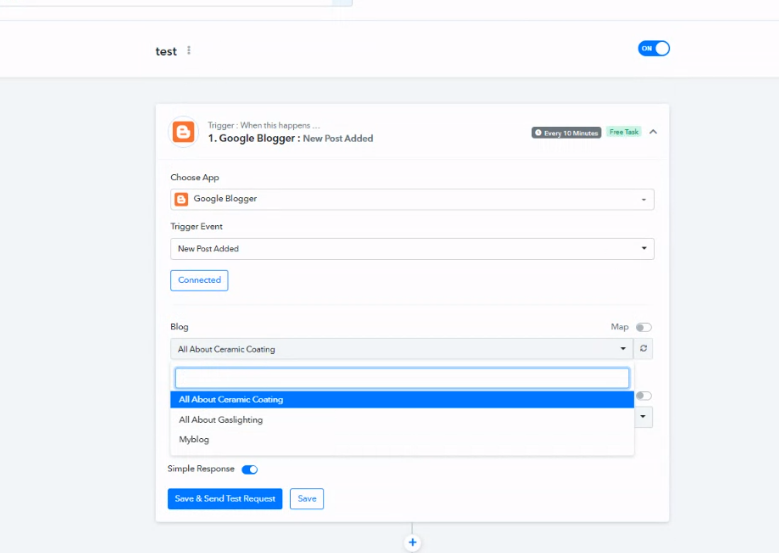Click the Simple Response label
Screen dimensions: 779x553
(201, 469)
